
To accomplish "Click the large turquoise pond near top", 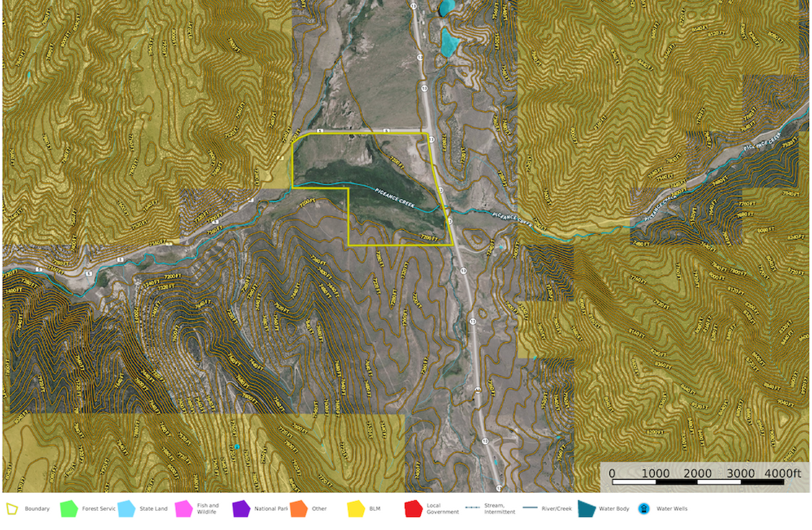I will tap(450, 43).
